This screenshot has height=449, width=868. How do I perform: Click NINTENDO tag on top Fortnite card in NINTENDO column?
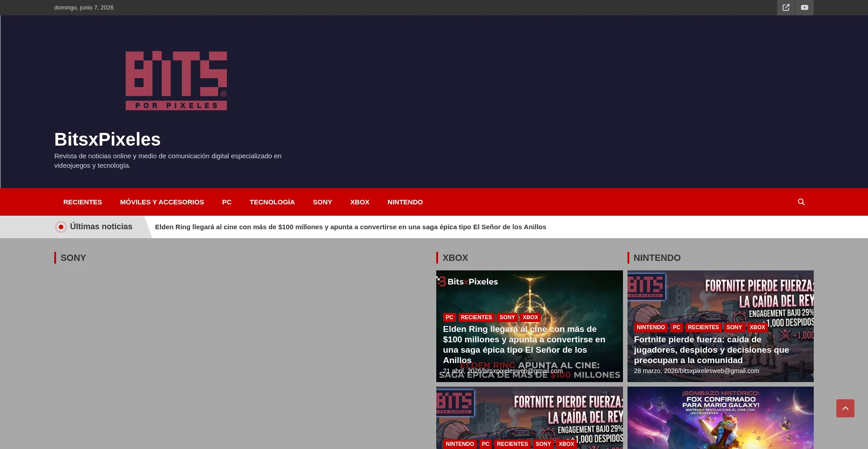(x=651, y=327)
